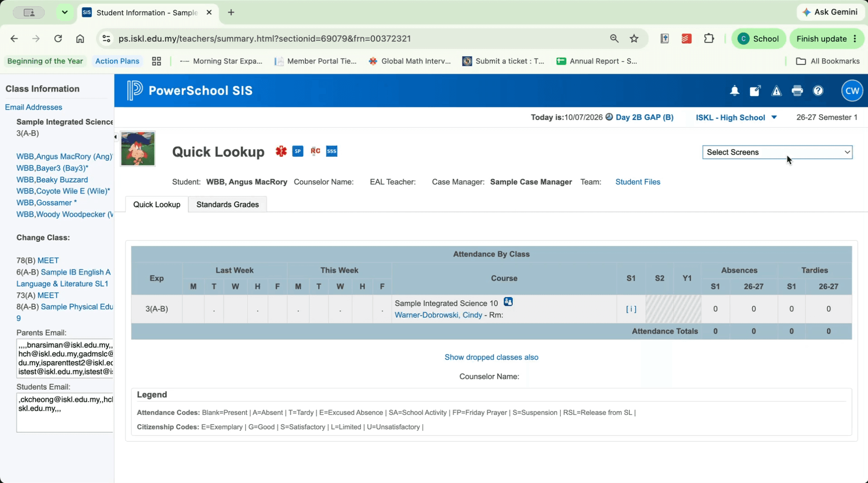This screenshot has height=483, width=868.
Task: Open the Email Addresses link in sidebar
Action: tap(34, 107)
